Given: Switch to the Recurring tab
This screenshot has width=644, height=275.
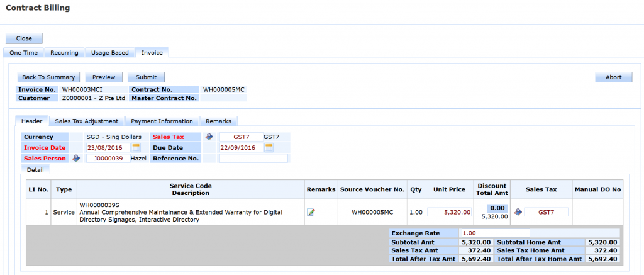Looking at the screenshot, I should pyautogui.click(x=65, y=53).
